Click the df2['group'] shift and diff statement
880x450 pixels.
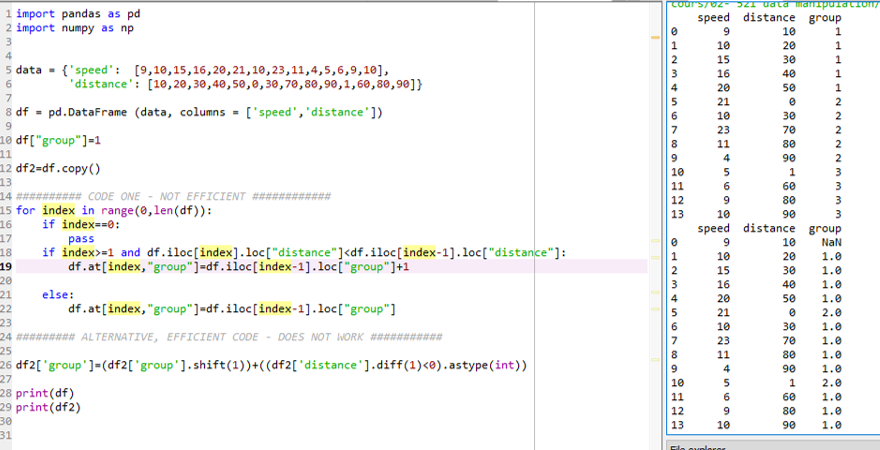tap(272, 365)
